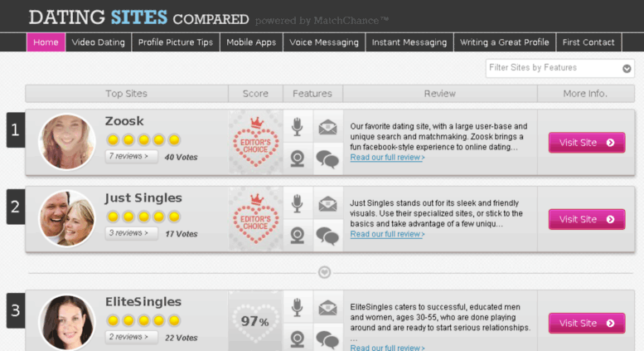644x351 pixels.
Task: Click the EliteSingles 97% score heart
Action: [255, 321]
